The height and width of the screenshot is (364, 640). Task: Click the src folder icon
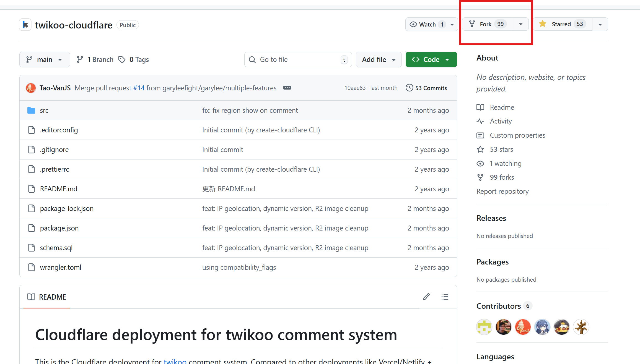[x=31, y=111]
